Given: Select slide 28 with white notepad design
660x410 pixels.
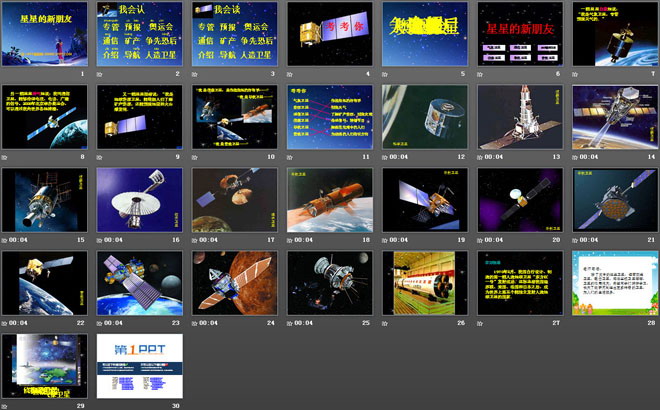Looking at the screenshot, I should tap(615, 283).
